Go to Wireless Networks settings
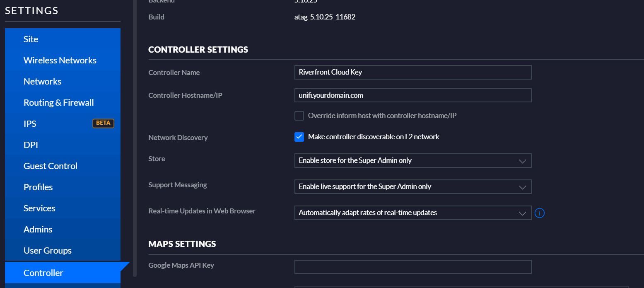The height and width of the screenshot is (288, 644). 60,60
